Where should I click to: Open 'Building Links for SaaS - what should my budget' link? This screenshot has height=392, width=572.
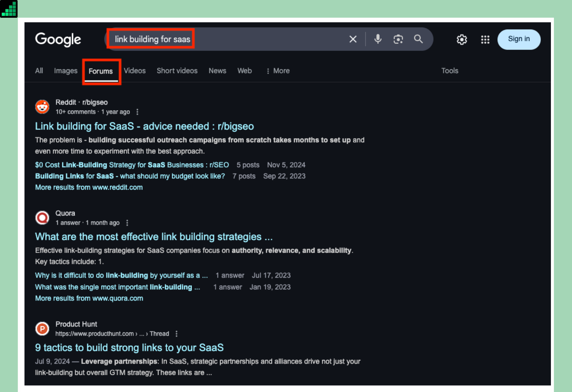tap(130, 176)
